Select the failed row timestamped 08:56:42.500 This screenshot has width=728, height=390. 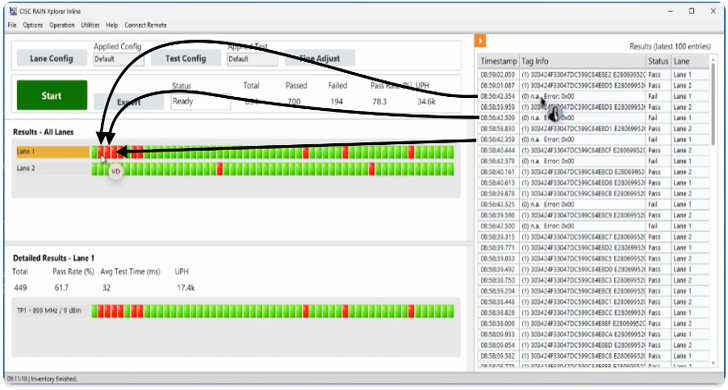(594, 226)
